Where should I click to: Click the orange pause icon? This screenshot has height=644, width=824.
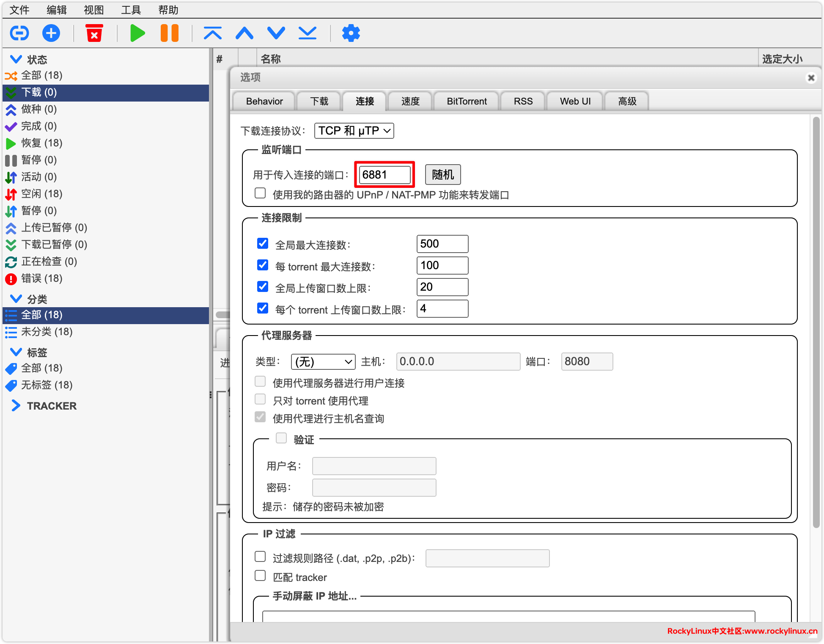pyautogui.click(x=170, y=33)
